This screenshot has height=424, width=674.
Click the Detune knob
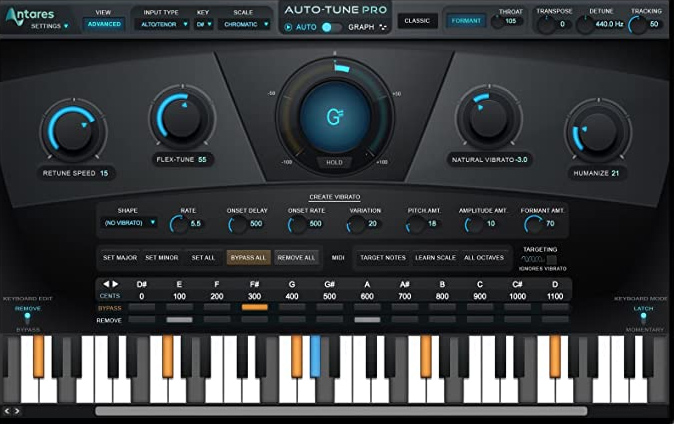585,25
